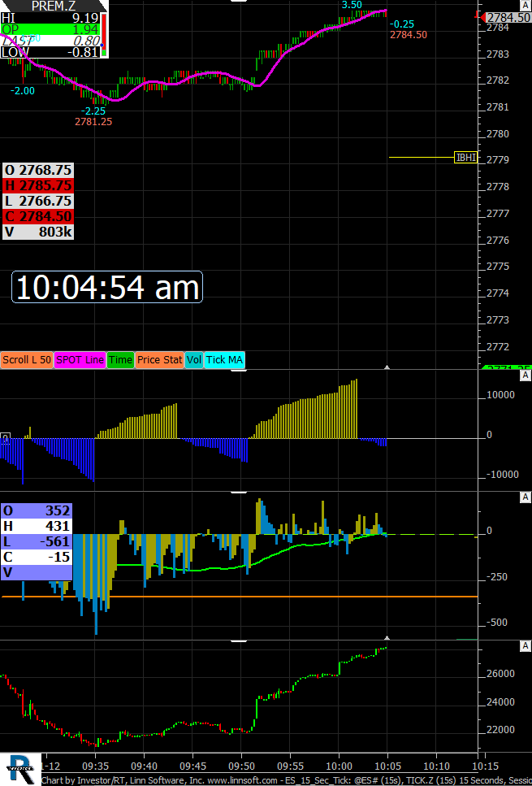Click the cyan -2.00 annotation

[x=23, y=91]
